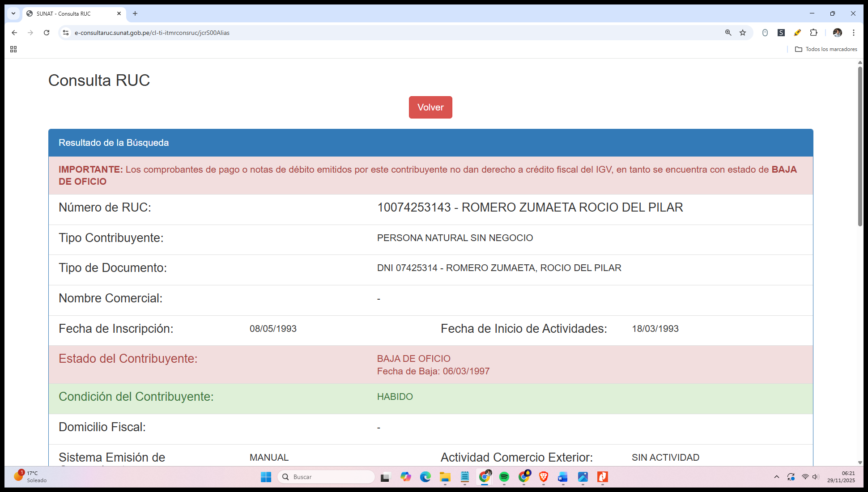Go back to previous page
This screenshot has height=492, width=868.
(14, 33)
